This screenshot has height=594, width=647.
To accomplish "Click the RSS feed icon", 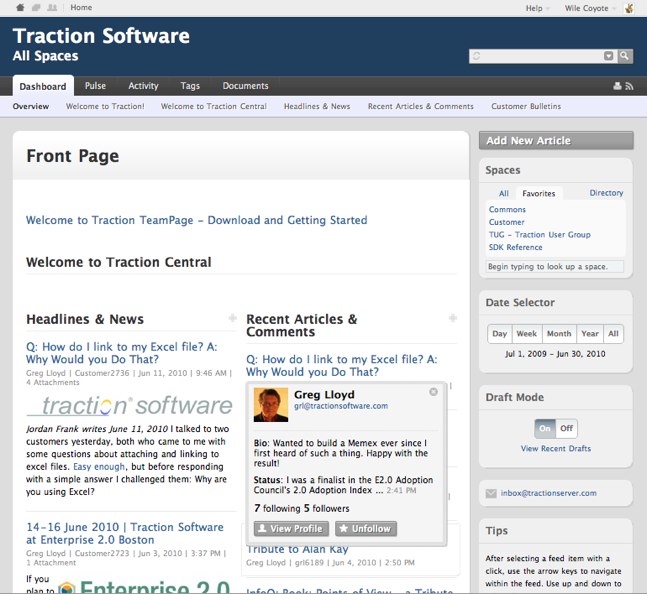I will 630,87.
